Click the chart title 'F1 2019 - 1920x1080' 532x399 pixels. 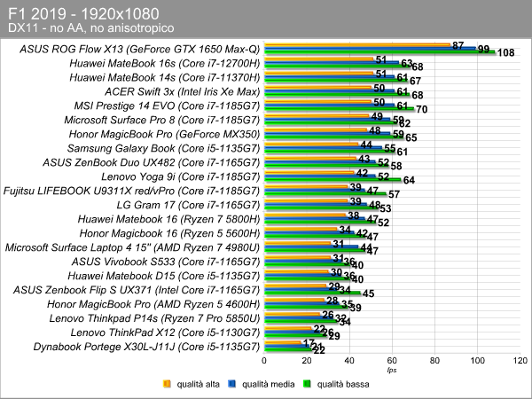[83, 14]
